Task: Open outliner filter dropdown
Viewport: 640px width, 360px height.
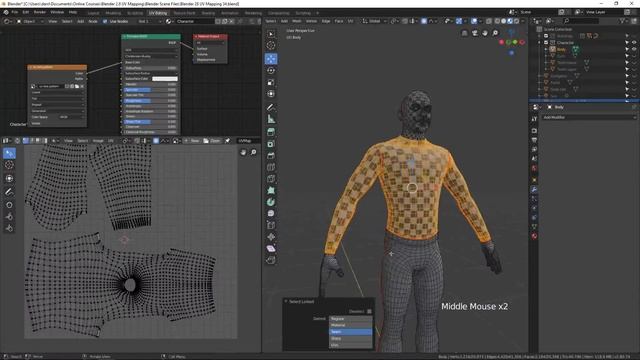Action: 624,21
